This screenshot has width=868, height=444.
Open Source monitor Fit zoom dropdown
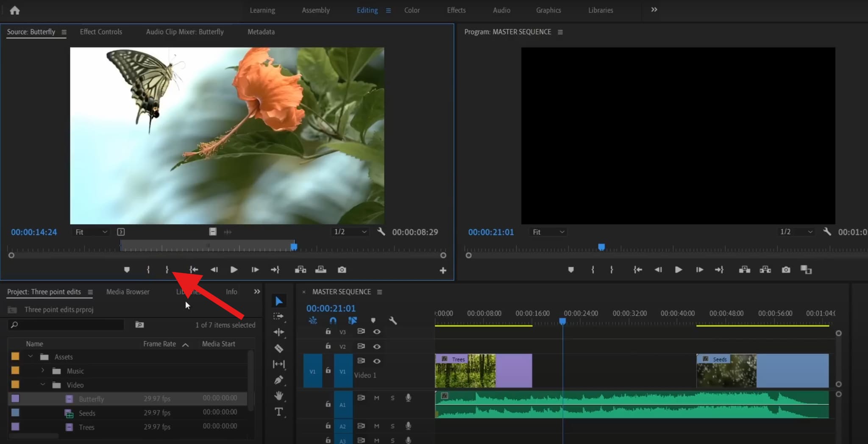[91, 232]
